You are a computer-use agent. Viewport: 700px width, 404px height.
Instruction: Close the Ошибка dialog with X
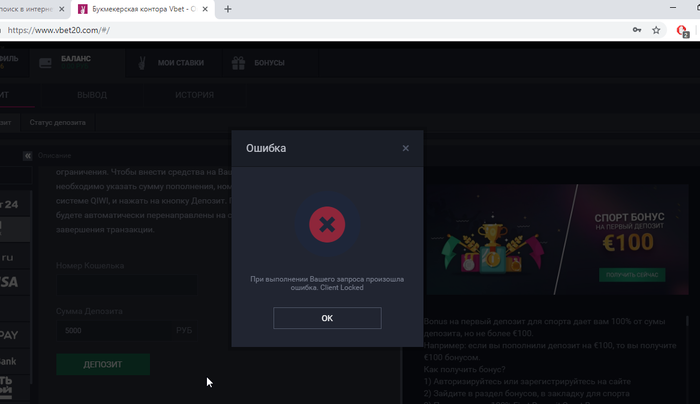coord(405,148)
